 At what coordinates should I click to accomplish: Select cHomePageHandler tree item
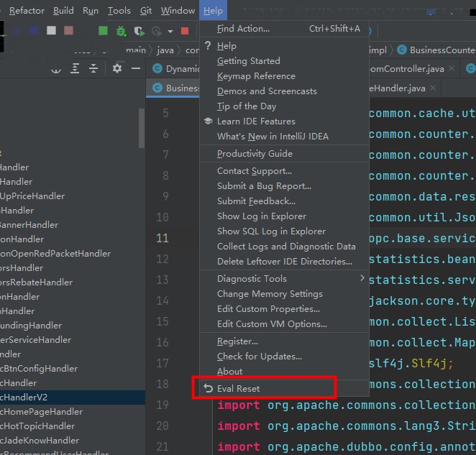pyautogui.click(x=41, y=412)
